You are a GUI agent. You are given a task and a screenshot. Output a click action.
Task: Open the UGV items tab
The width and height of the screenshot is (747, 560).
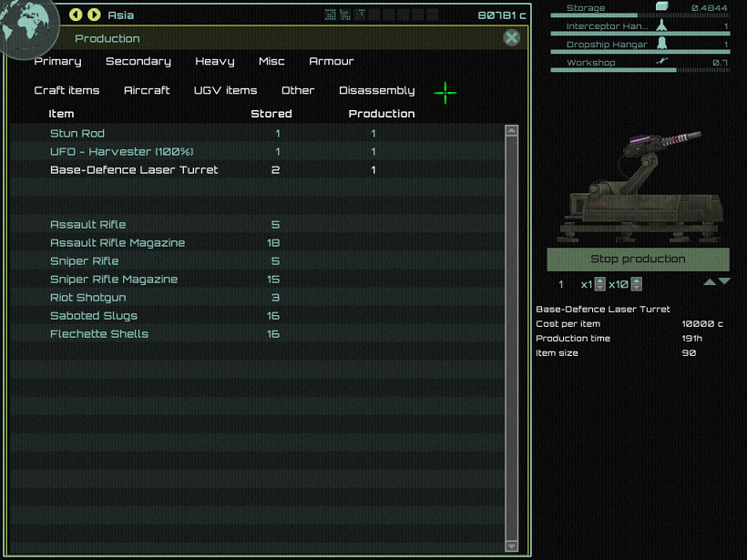coord(225,90)
